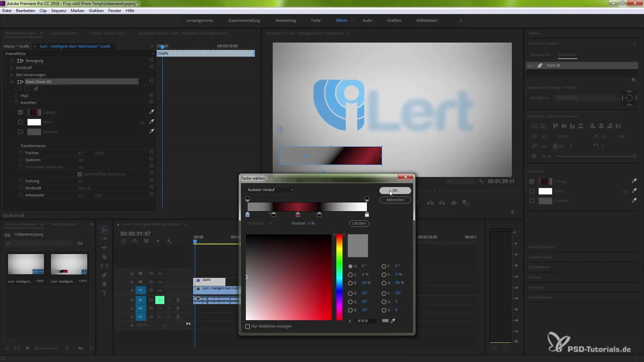Select Grafik clip on V2 track
Viewport: 644px width, 362px height.
[210, 282]
